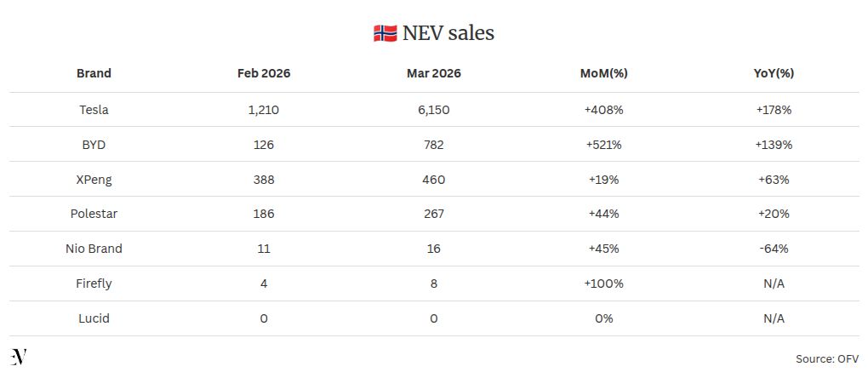Click the Tesla brand name
This screenshot has height=378, width=868.
(x=94, y=110)
